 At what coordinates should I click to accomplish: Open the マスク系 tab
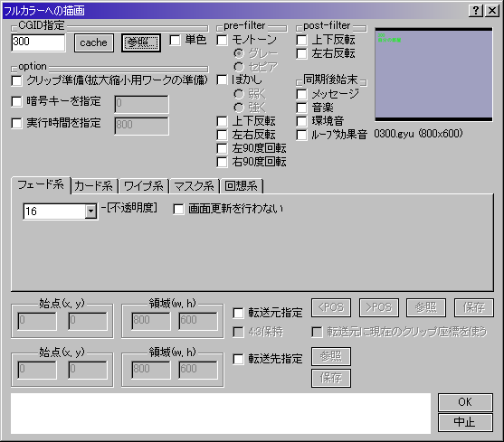coord(195,186)
